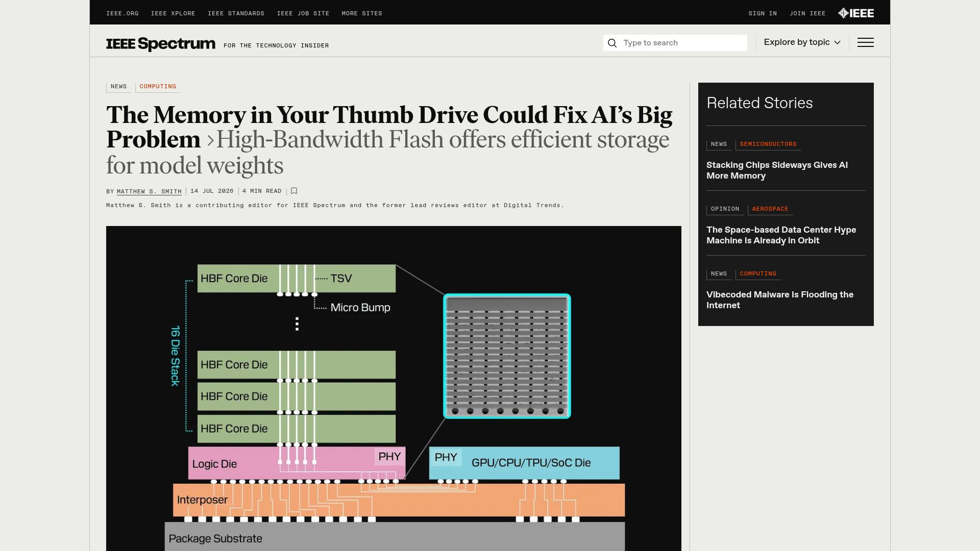The height and width of the screenshot is (551, 980).
Task: Click the COMPUTING tag in Related Stories
Action: (x=758, y=274)
